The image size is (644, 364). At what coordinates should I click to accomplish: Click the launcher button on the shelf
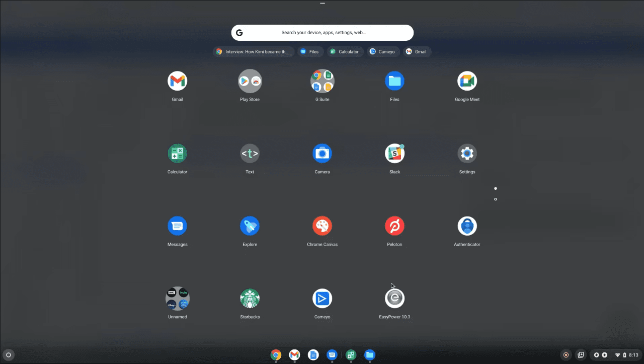click(9, 355)
